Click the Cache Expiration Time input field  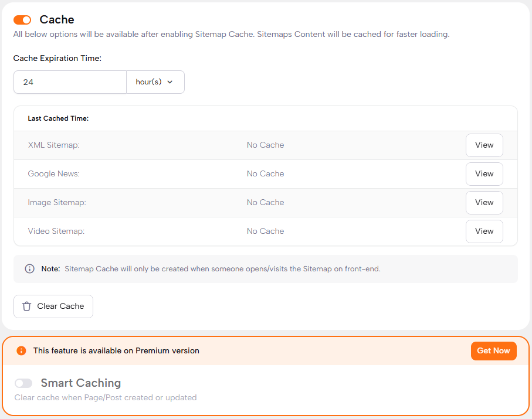click(70, 82)
